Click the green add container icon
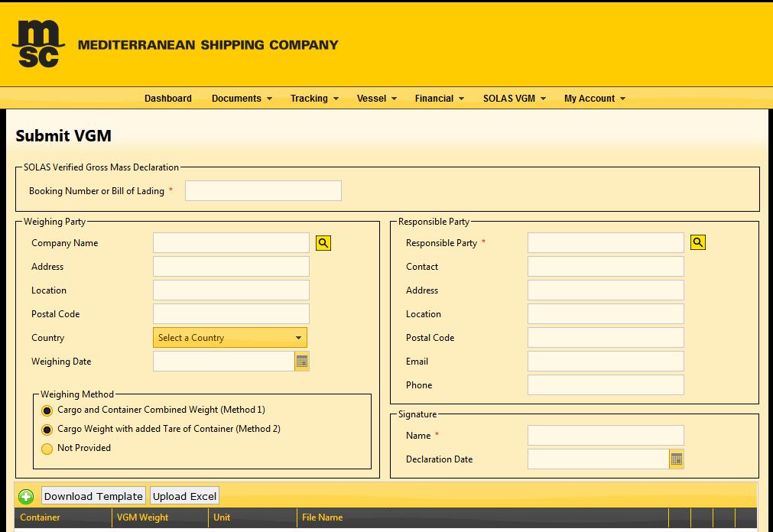Image resolution: width=773 pixels, height=532 pixels. click(x=26, y=497)
